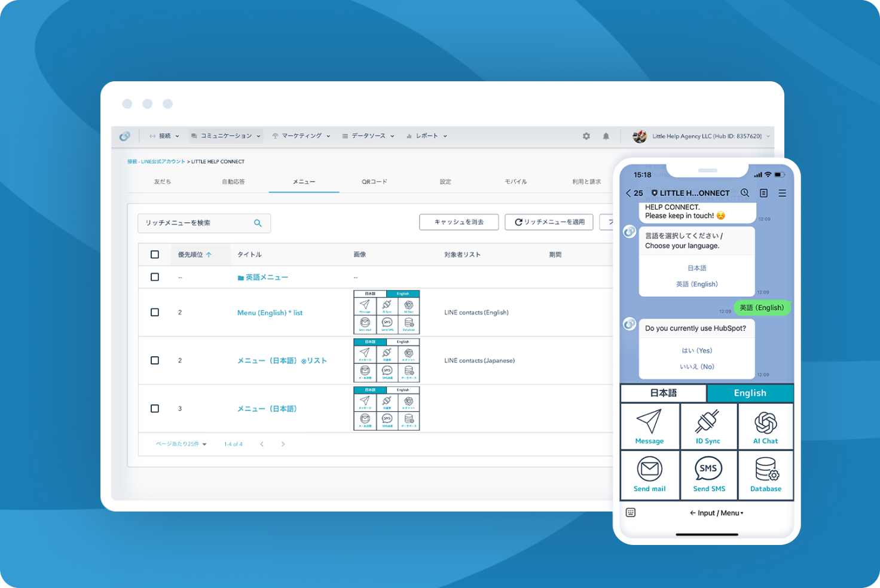Open the マーケティング dropdown menu
Image resolution: width=880 pixels, height=588 pixels.
301,136
